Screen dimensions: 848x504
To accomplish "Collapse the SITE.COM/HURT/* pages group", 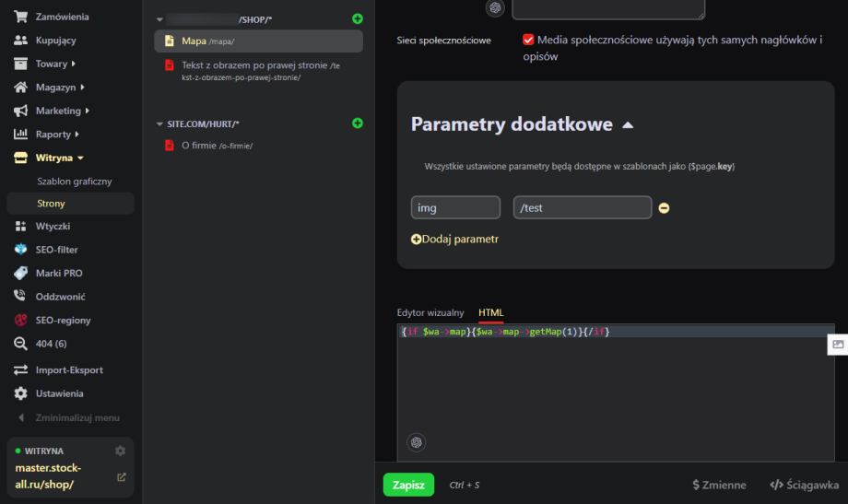I will coord(159,123).
